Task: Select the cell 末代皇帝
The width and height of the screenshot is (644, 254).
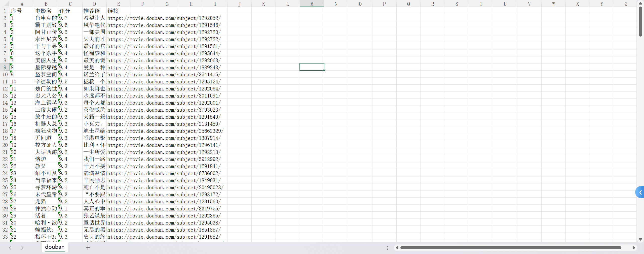Action: pyautogui.click(x=46, y=194)
